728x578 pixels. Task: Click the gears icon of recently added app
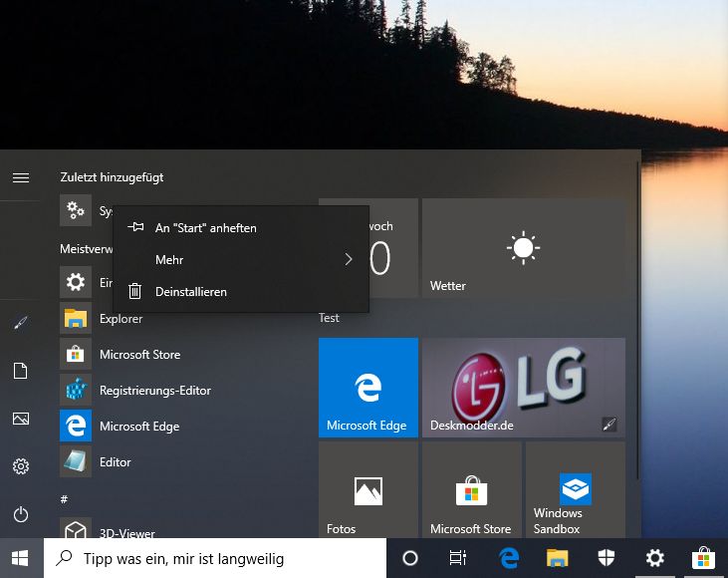tap(76, 210)
